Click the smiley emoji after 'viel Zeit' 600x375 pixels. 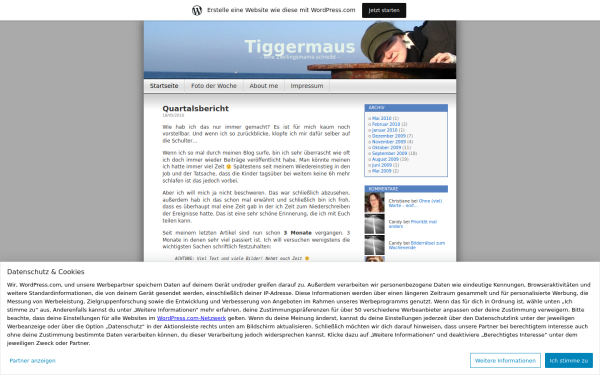coord(229,166)
